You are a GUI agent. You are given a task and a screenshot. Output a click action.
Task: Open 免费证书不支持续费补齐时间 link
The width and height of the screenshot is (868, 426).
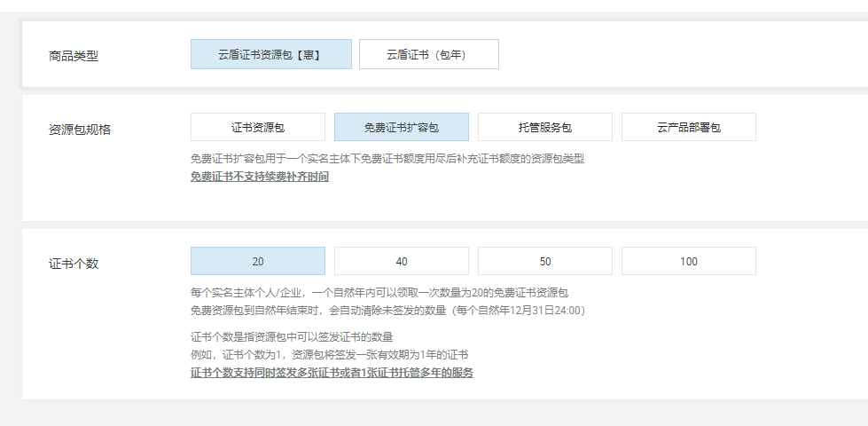(260, 177)
